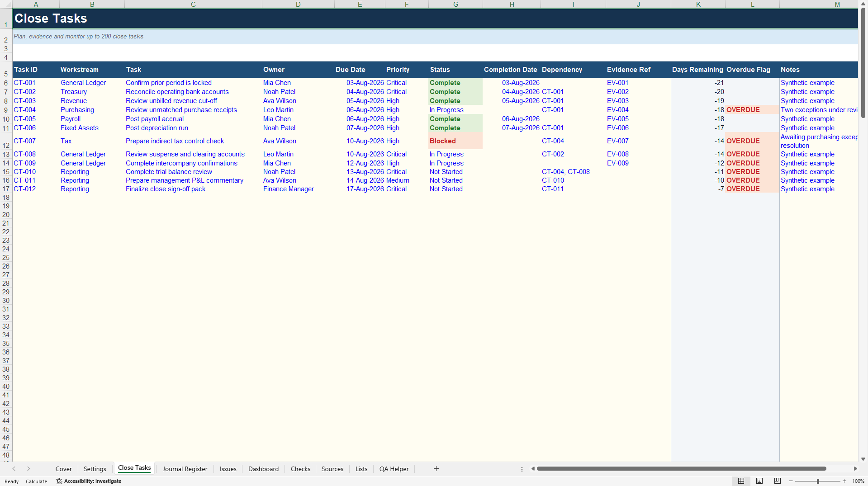Select row 12 header
868x486 pixels.
point(6,141)
